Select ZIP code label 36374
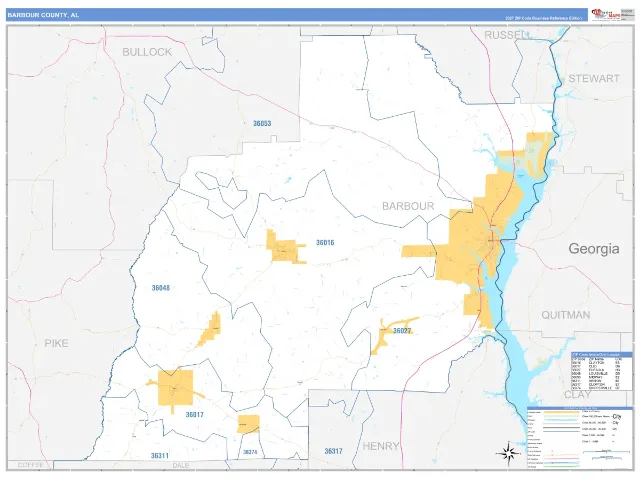This screenshot has height=480, width=640. (250, 452)
